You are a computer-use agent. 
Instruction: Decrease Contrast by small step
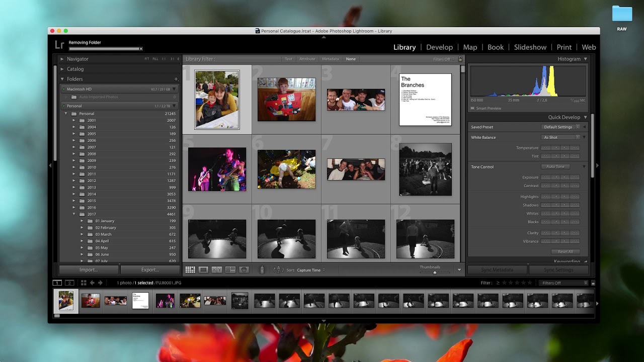click(555, 186)
